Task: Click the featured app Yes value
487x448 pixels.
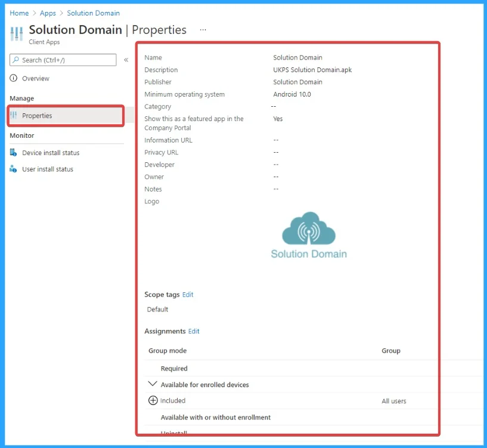Action: click(278, 119)
